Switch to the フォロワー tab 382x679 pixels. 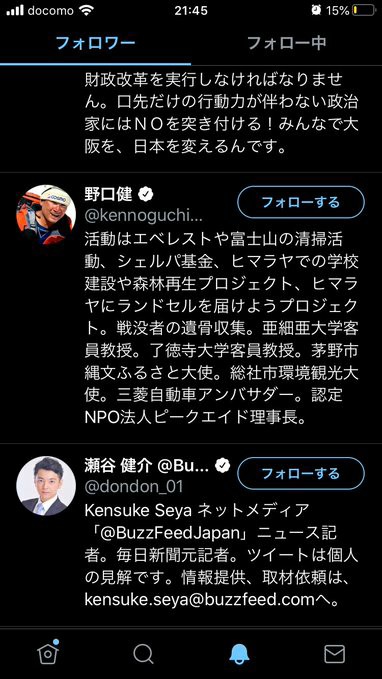[x=96, y=43]
